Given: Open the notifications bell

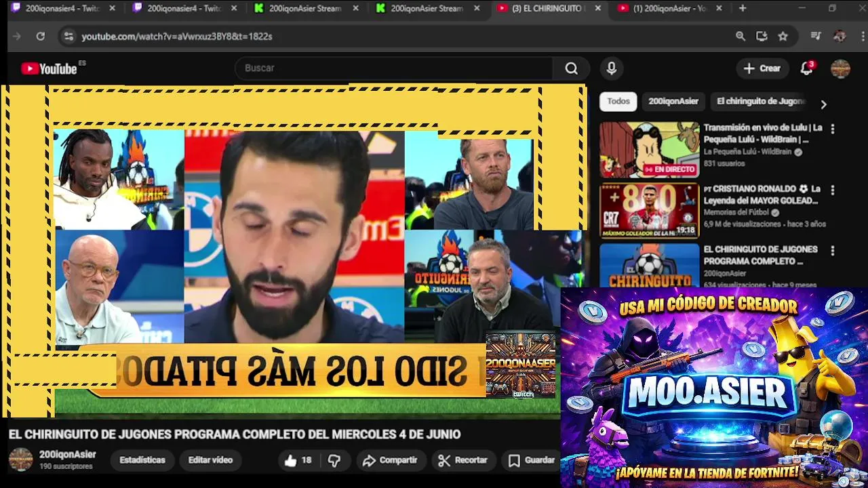Looking at the screenshot, I should click(806, 68).
